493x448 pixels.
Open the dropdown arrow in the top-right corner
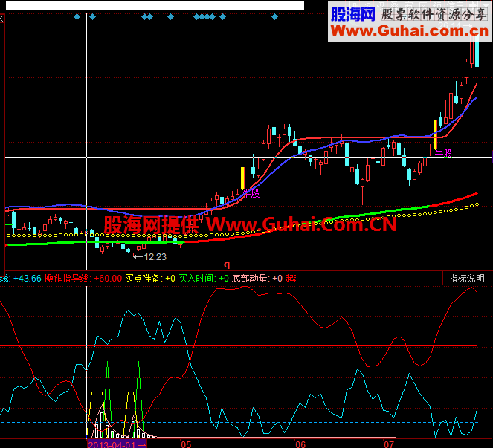click(x=485, y=4)
